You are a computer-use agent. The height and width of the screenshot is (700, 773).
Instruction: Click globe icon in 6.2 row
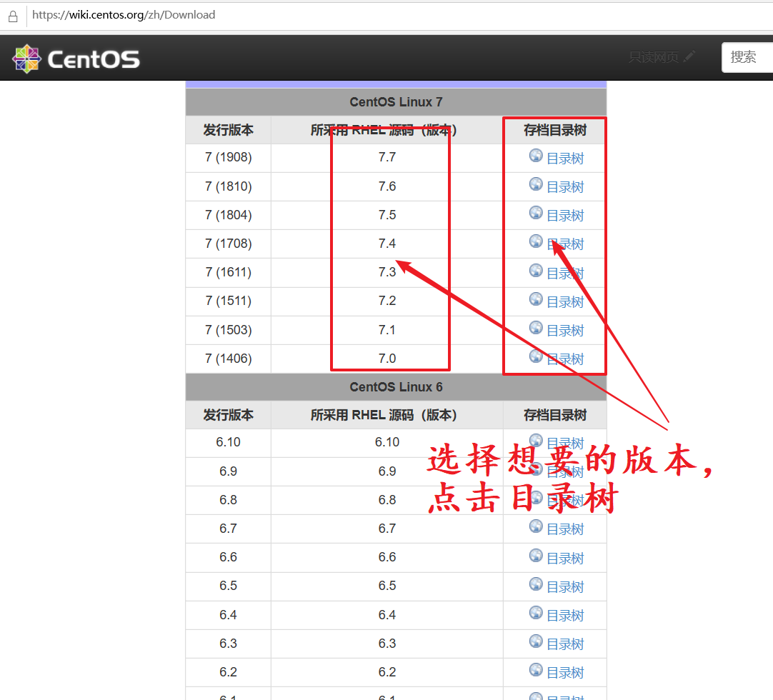tap(536, 670)
